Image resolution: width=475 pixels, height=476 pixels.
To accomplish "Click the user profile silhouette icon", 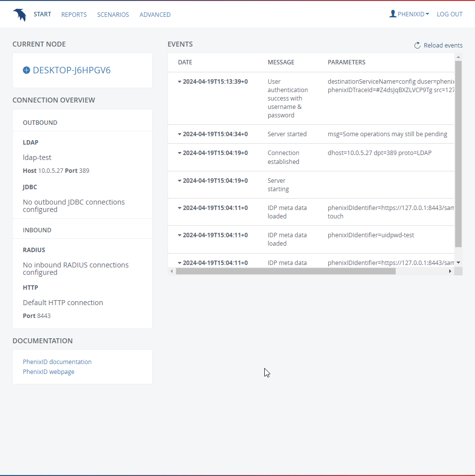I will point(393,14).
